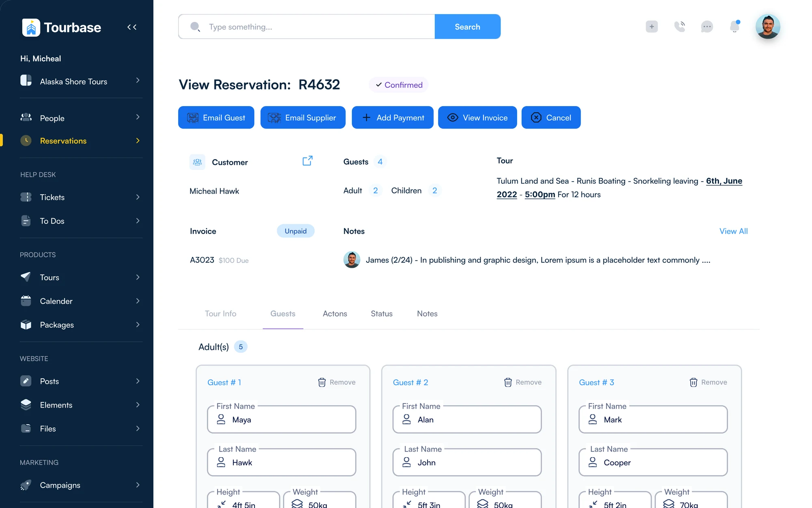Switch to the Status tab
Viewport: 812px width, 508px height.
382,314
